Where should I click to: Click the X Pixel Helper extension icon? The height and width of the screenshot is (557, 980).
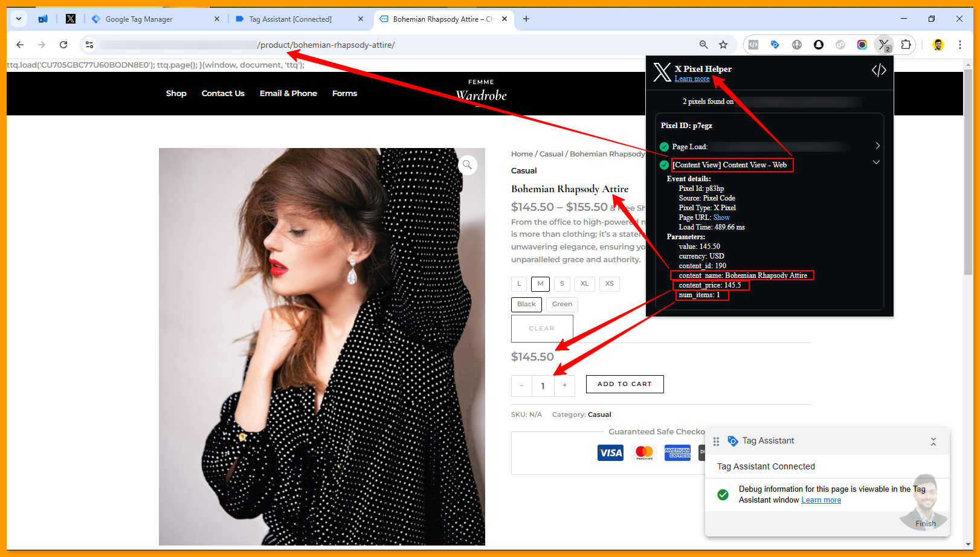pos(884,45)
